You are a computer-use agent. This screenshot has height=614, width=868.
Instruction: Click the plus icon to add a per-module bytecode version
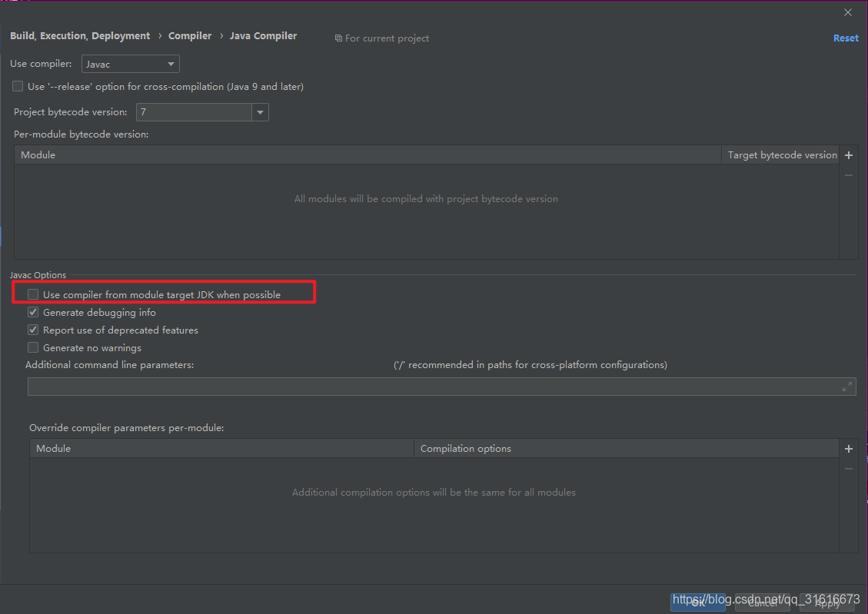tap(848, 154)
